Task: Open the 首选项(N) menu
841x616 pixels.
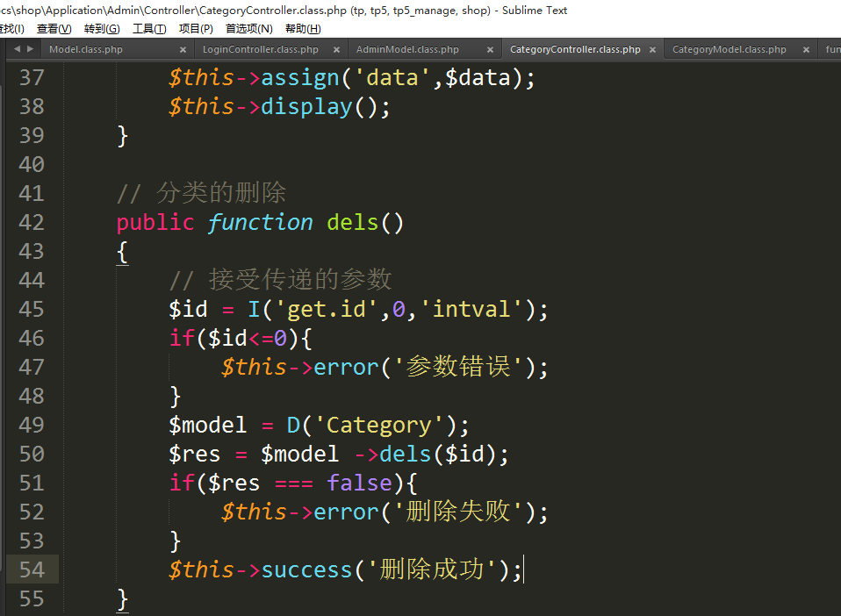Action: (x=248, y=29)
